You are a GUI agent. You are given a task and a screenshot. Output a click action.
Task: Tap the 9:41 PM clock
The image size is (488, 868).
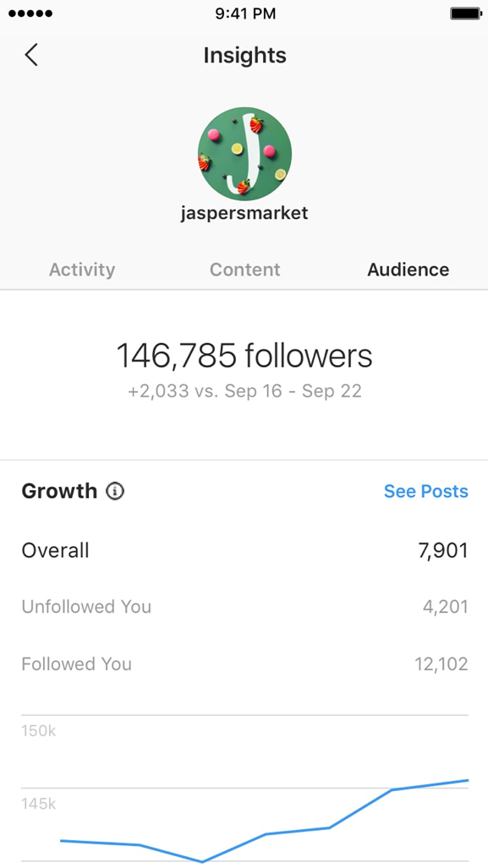[244, 14]
